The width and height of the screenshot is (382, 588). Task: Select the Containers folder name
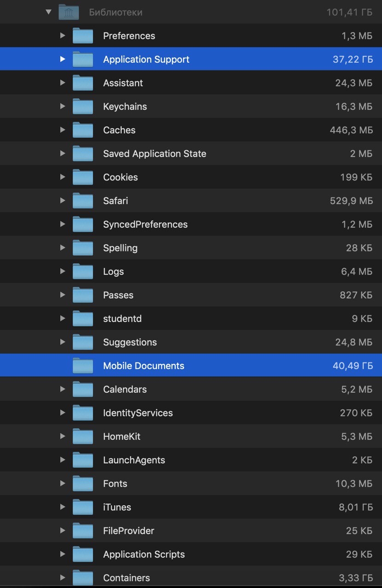coord(126,578)
